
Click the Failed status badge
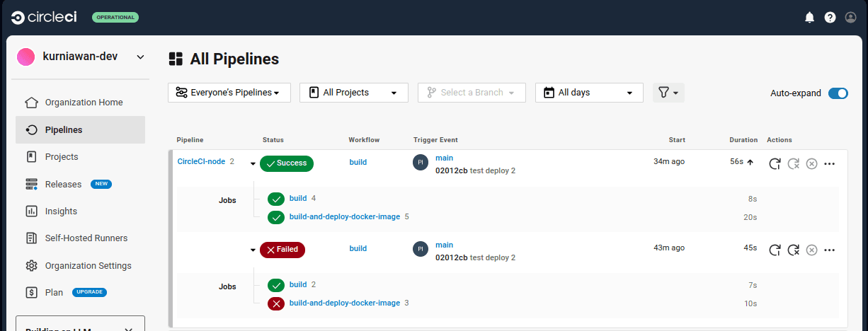click(x=282, y=250)
